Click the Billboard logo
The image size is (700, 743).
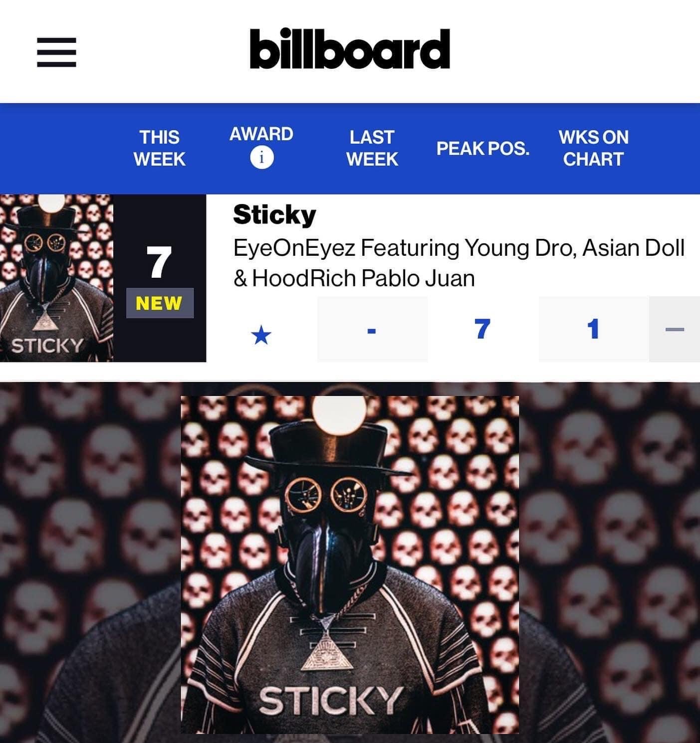(350, 48)
